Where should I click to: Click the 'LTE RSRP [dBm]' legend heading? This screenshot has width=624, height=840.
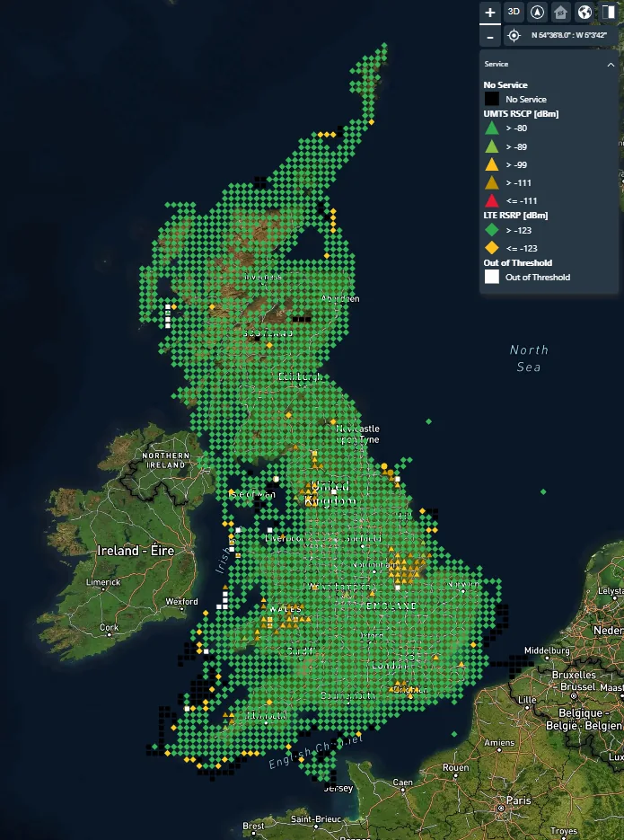click(x=515, y=216)
